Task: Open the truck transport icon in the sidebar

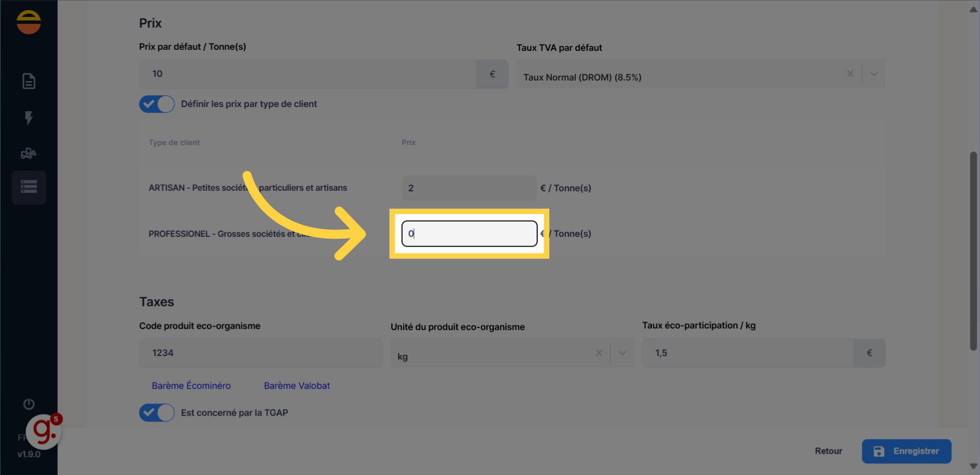Action: tap(29, 153)
